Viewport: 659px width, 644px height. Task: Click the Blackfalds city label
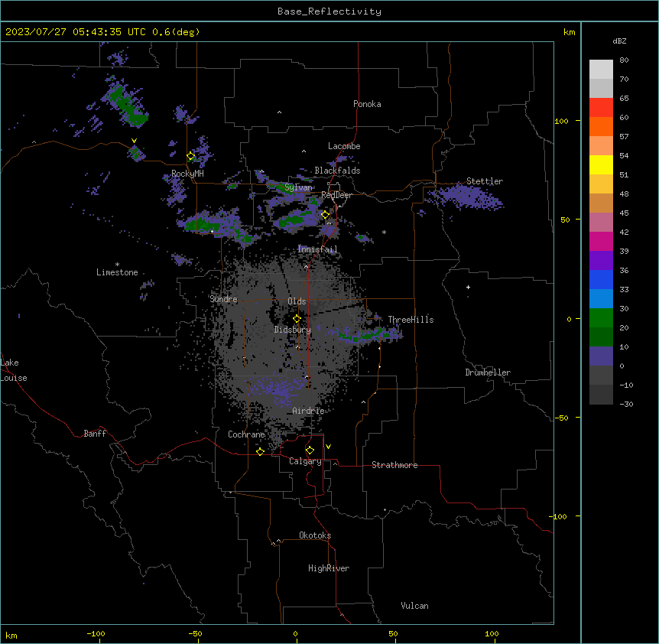coord(337,171)
